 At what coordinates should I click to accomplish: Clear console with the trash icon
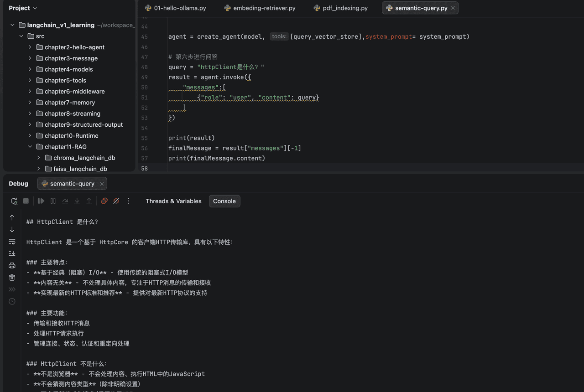[12, 277]
